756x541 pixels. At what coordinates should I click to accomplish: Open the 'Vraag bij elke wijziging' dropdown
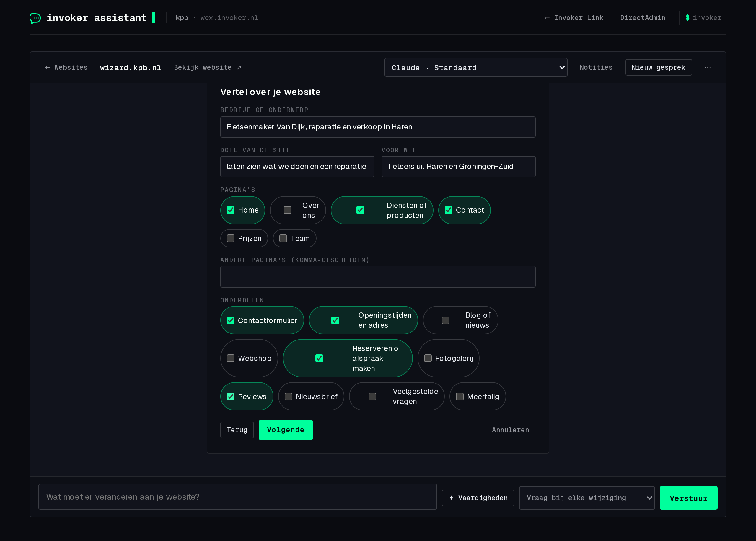pyautogui.click(x=587, y=498)
